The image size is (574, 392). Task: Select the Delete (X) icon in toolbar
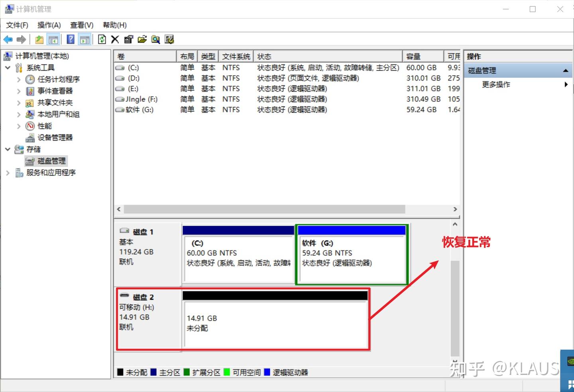tap(115, 39)
